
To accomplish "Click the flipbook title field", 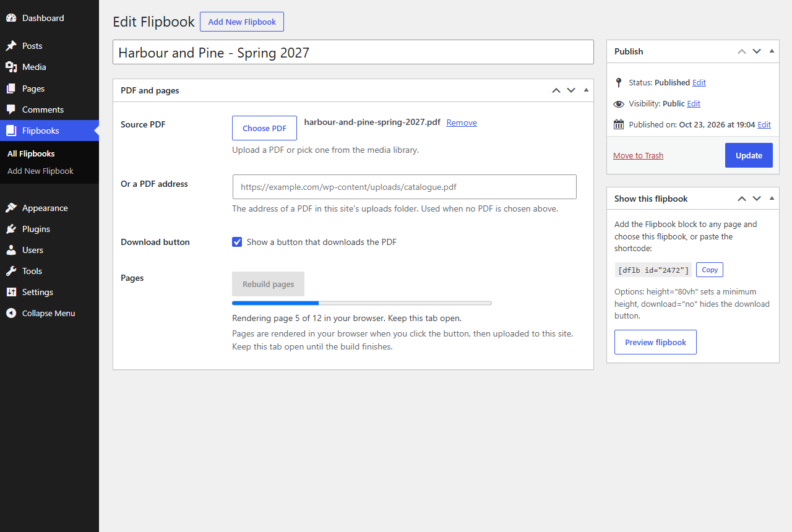I will click(353, 52).
